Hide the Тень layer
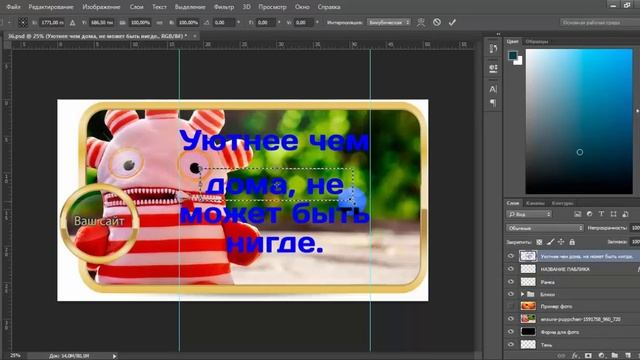 click(x=511, y=344)
